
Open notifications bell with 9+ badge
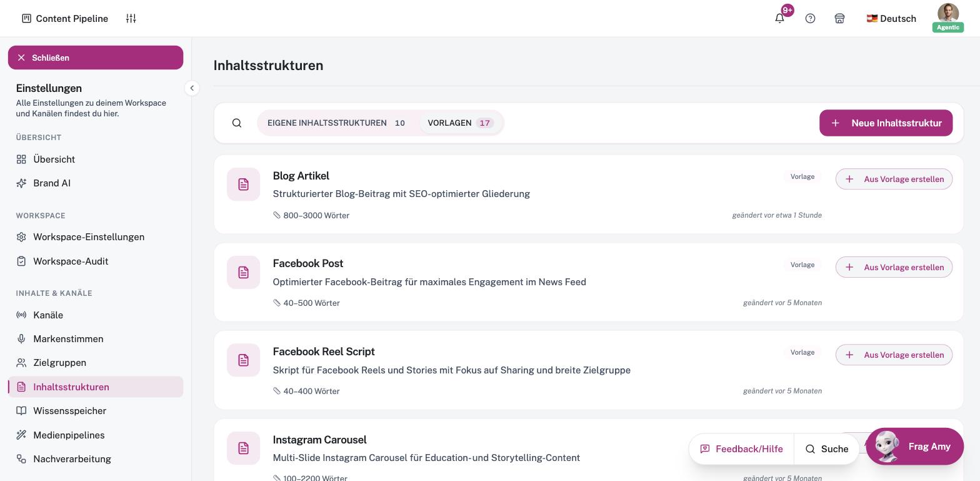click(780, 18)
